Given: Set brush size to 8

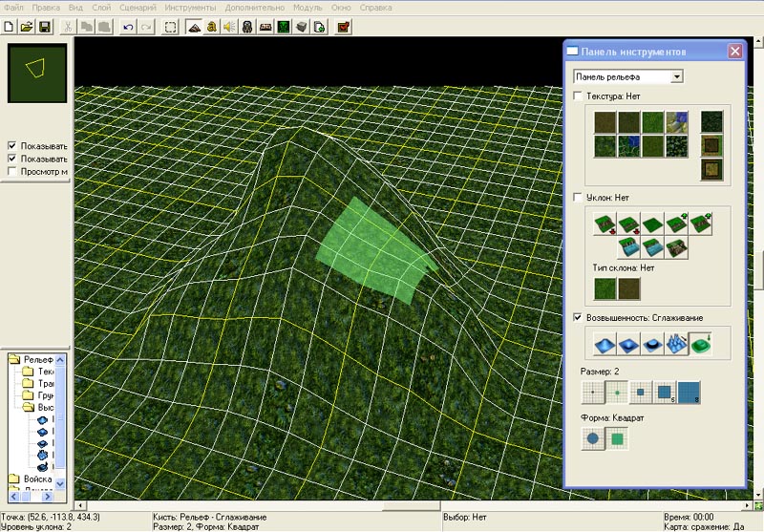Looking at the screenshot, I should (x=689, y=391).
